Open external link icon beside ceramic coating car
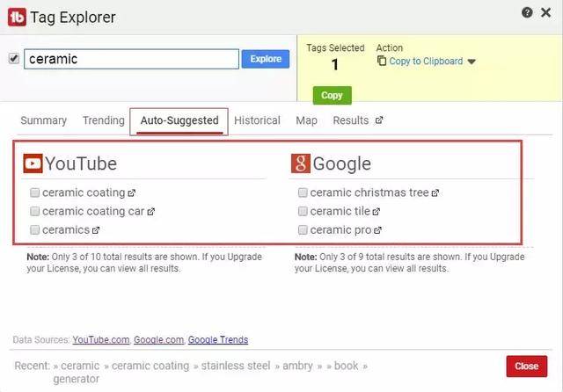Screen dimensions: 563x392 coord(150,212)
